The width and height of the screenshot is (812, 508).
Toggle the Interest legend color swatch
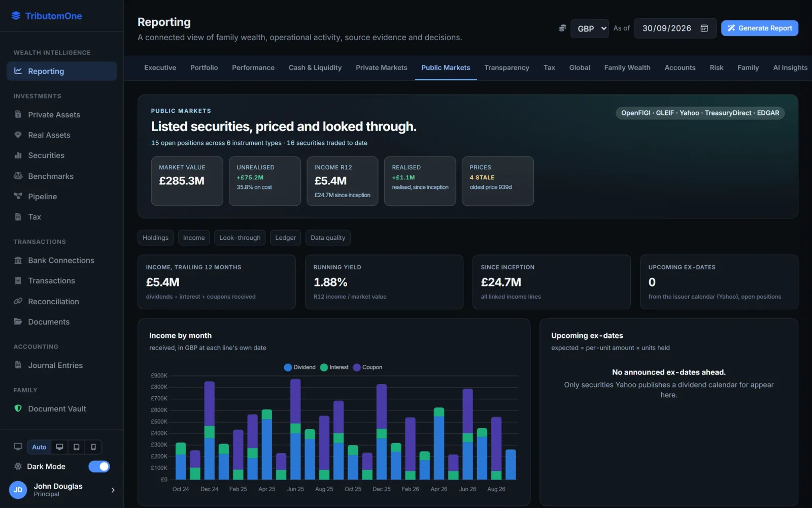click(x=324, y=367)
